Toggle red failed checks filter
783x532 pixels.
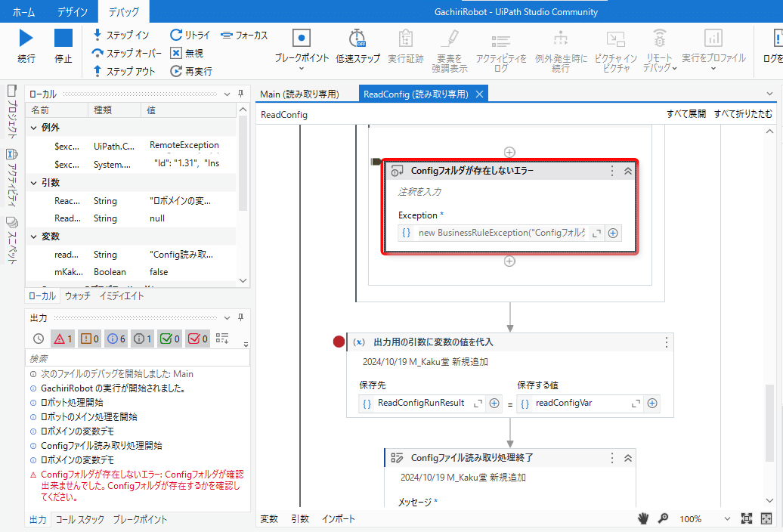point(198,339)
